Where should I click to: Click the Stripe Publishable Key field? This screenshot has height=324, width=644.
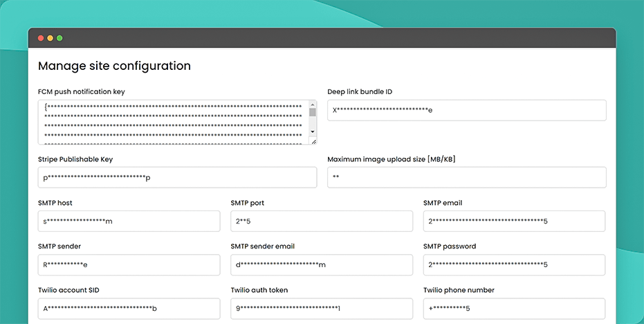(x=177, y=177)
